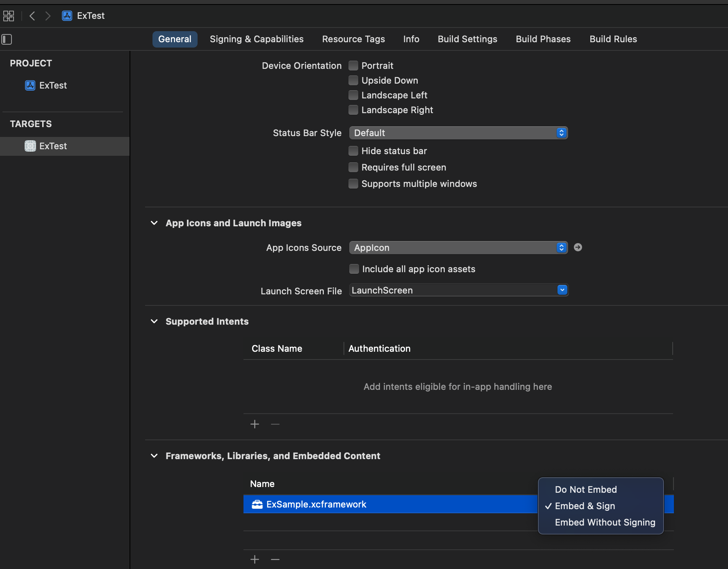The image size is (728, 569).
Task: Open the Info tab
Action: (x=411, y=39)
